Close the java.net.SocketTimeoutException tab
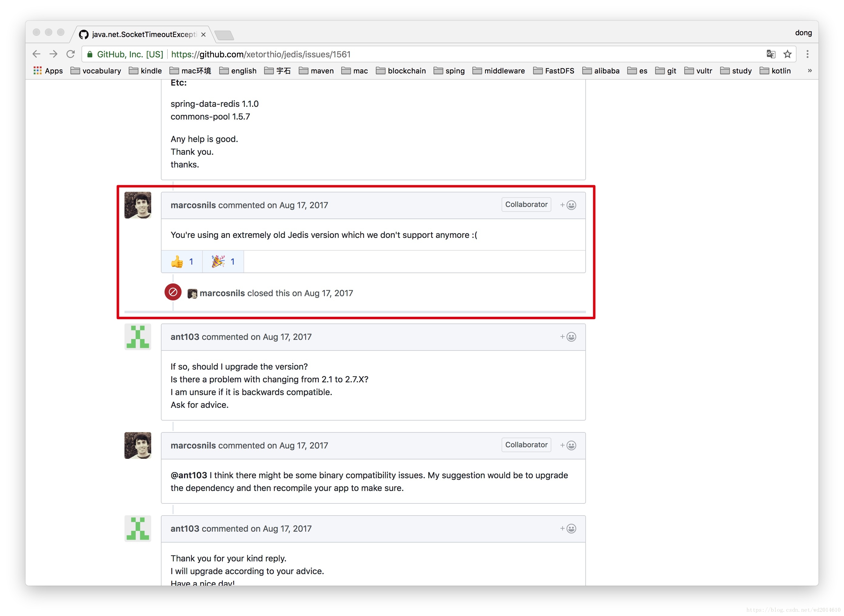The height and width of the screenshot is (616, 844). (203, 35)
